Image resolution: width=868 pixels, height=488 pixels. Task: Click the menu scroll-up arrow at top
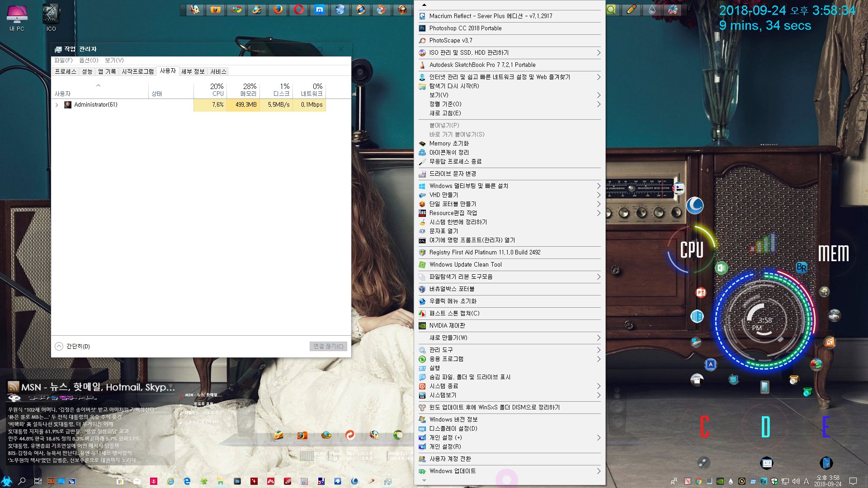point(424,5)
